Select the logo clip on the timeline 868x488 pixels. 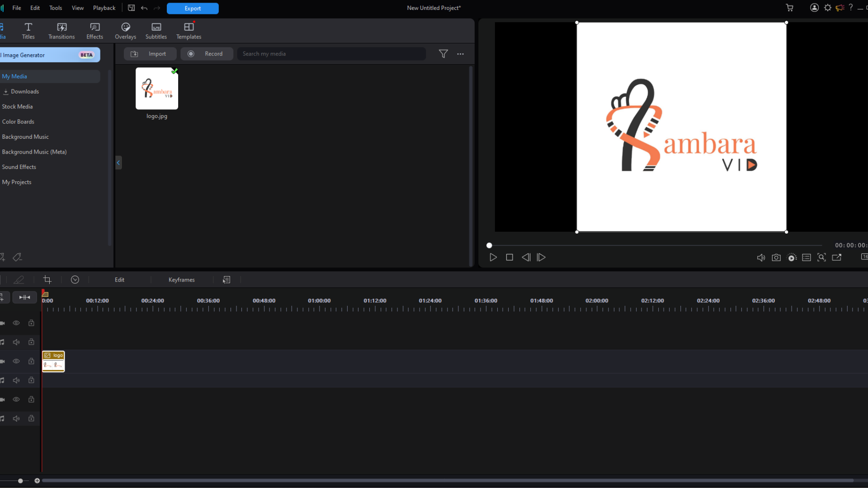pos(53,361)
